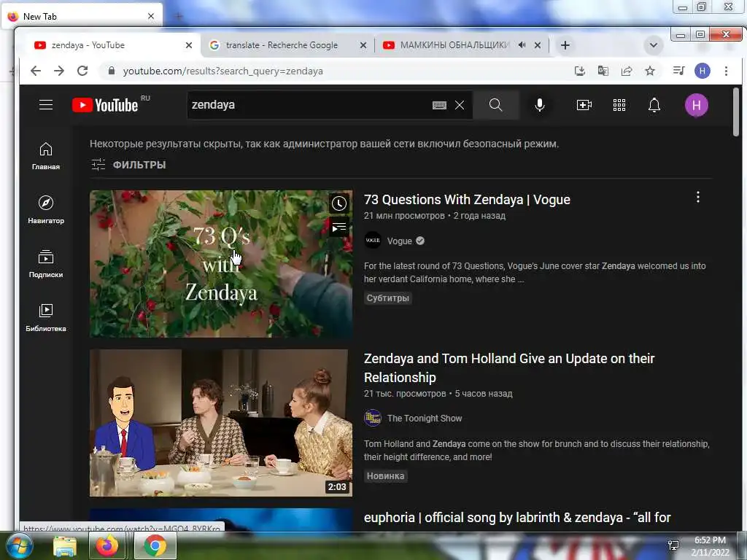
Task: Switch to Chrome in the taskbar
Action: point(155,545)
